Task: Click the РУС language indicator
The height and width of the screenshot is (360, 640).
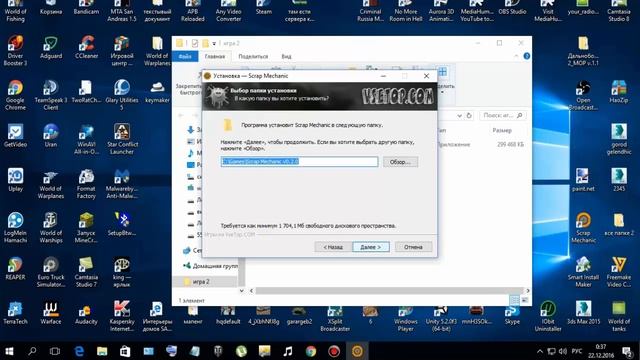Action: click(x=577, y=351)
